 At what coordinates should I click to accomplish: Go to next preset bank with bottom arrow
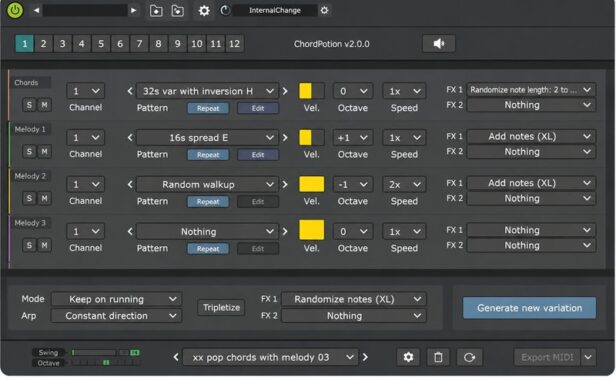pos(365,357)
